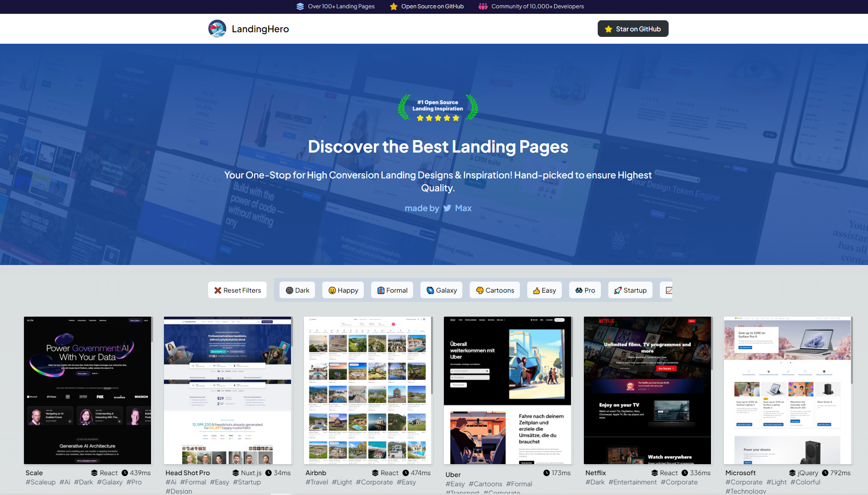
Task: Toggle the partially visible chart filter chip
Action: point(666,290)
